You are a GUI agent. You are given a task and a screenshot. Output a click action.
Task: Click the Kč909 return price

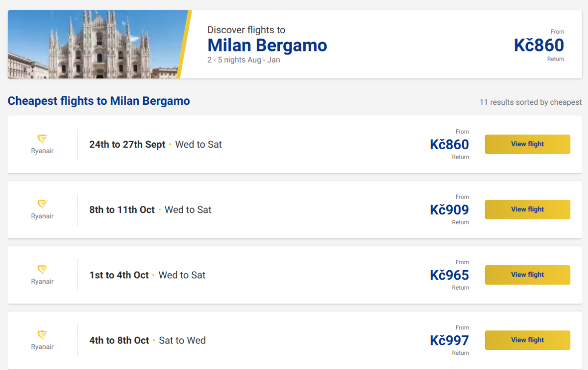point(449,210)
